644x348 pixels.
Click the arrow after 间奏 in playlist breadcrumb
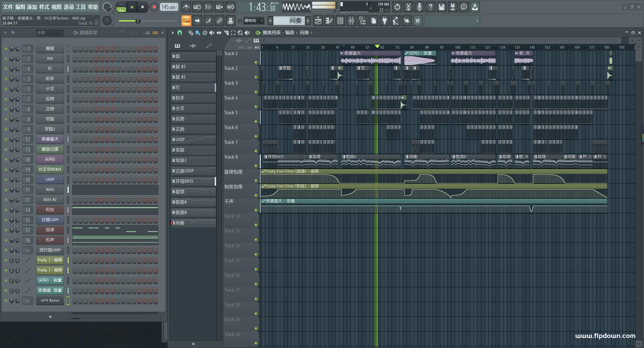point(312,33)
